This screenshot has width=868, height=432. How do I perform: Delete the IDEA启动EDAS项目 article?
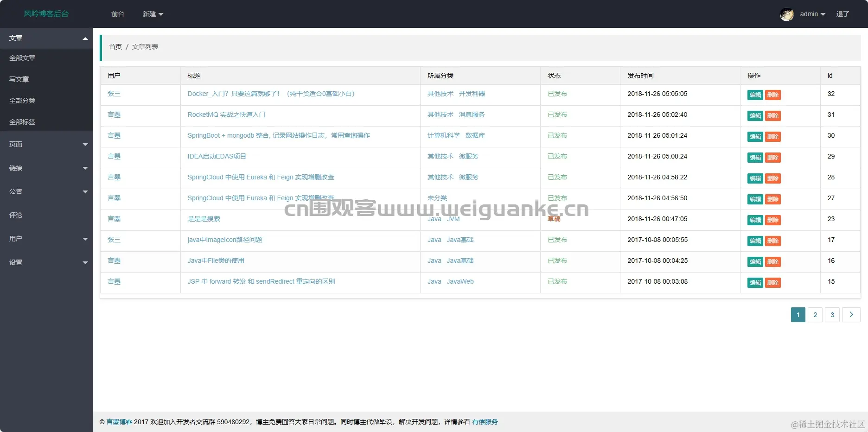pos(773,158)
